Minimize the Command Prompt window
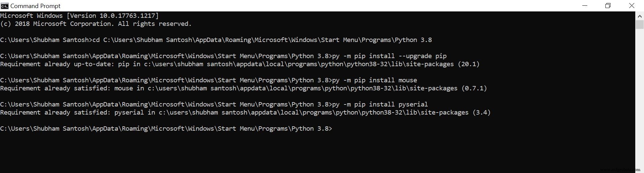 585,6
